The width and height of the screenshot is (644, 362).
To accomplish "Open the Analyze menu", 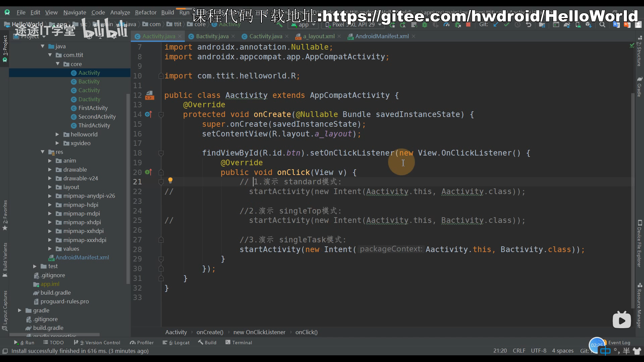I will (x=120, y=12).
